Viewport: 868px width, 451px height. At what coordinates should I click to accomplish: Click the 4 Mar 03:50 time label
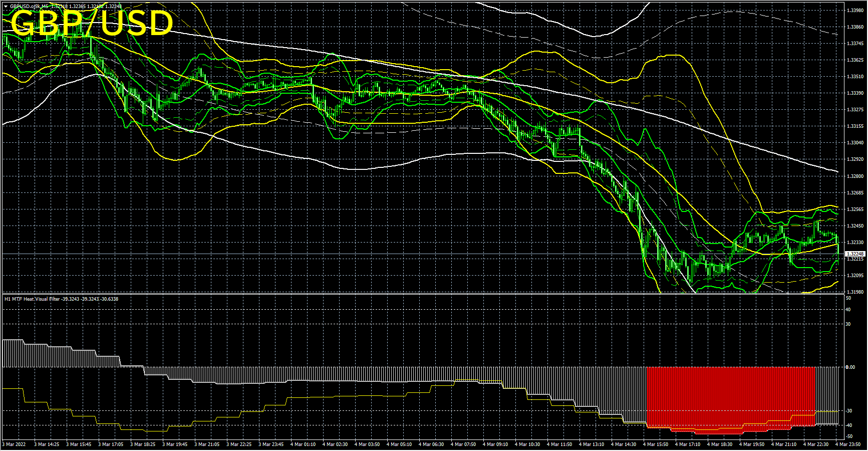tap(367, 444)
